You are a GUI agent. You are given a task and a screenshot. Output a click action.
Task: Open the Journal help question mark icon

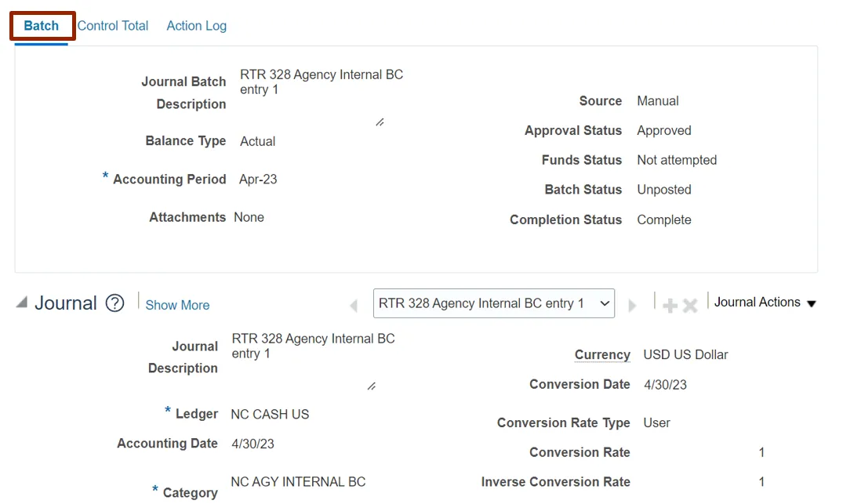click(115, 303)
